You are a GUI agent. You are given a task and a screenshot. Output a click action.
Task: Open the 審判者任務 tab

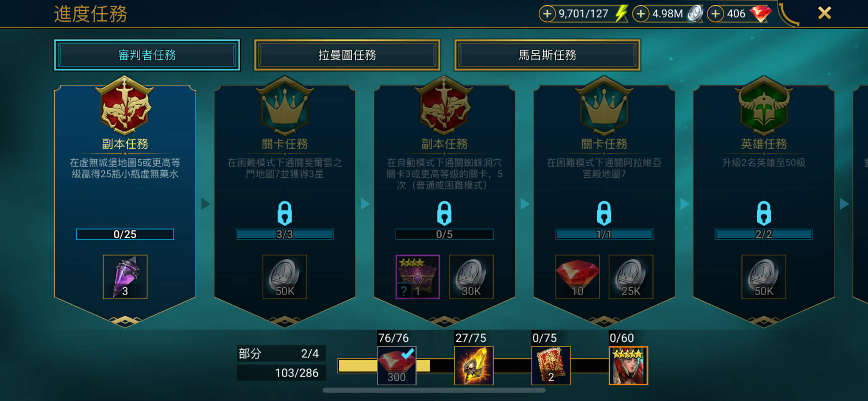147,55
